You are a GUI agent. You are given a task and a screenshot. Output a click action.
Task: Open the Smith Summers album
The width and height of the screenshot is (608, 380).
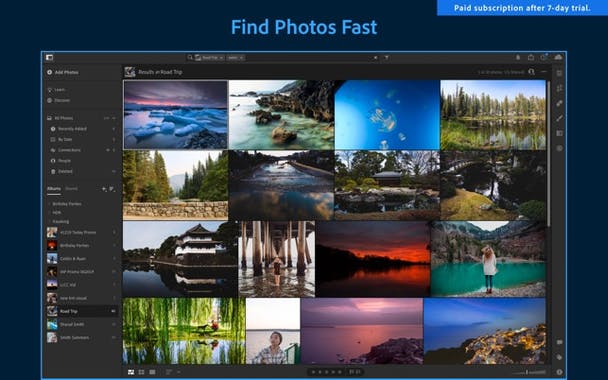click(x=81, y=337)
